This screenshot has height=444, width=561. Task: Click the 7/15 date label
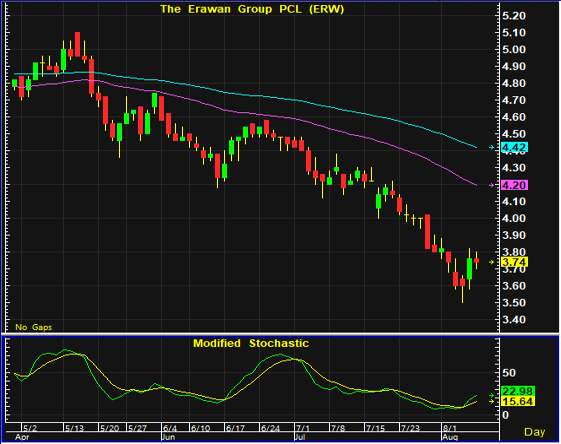click(x=375, y=428)
